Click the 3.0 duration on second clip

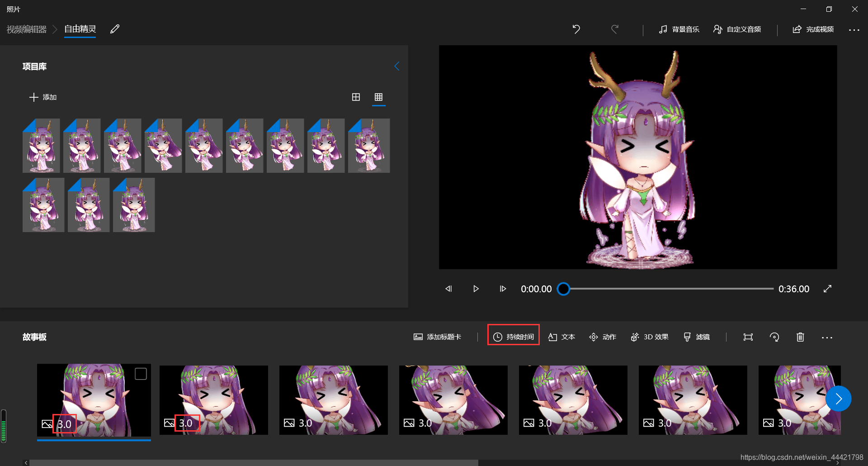[186, 423]
